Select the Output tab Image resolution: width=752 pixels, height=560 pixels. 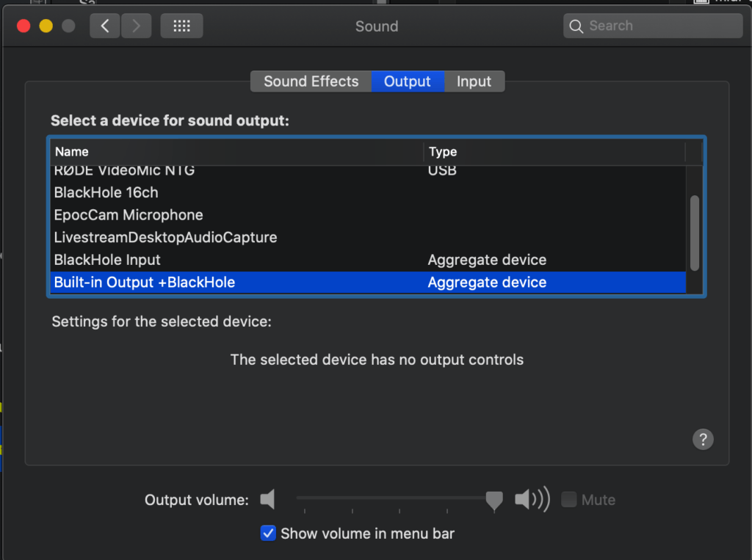pyautogui.click(x=407, y=81)
